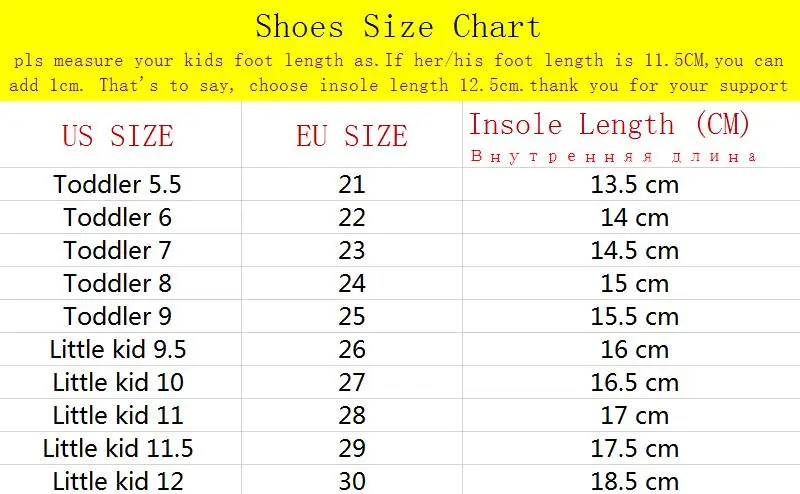The height and width of the screenshot is (494, 800).
Task: Click the Little kid 9.5 cell
Action: point(118,350)
